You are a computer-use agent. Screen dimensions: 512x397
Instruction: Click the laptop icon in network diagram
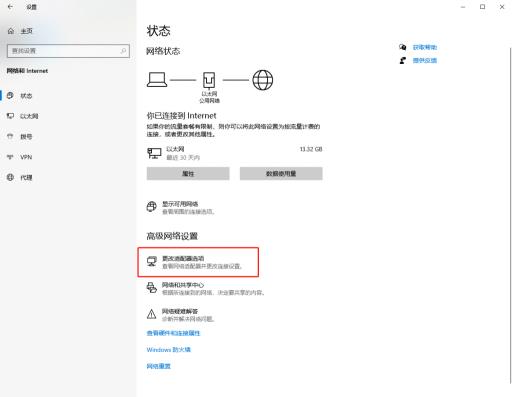pos(157,80)
